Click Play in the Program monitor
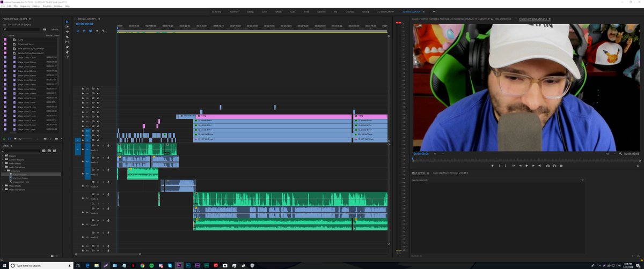The height and width of the screenshot is (269, 644). point(526,166)
